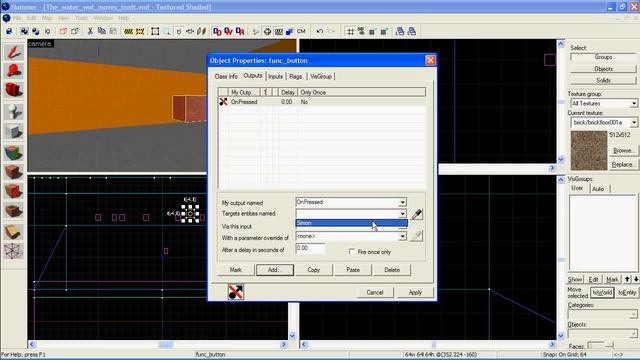Click the Carve toolbar icon
Viewport: 640px width, 360px height.
coord(9,31)
